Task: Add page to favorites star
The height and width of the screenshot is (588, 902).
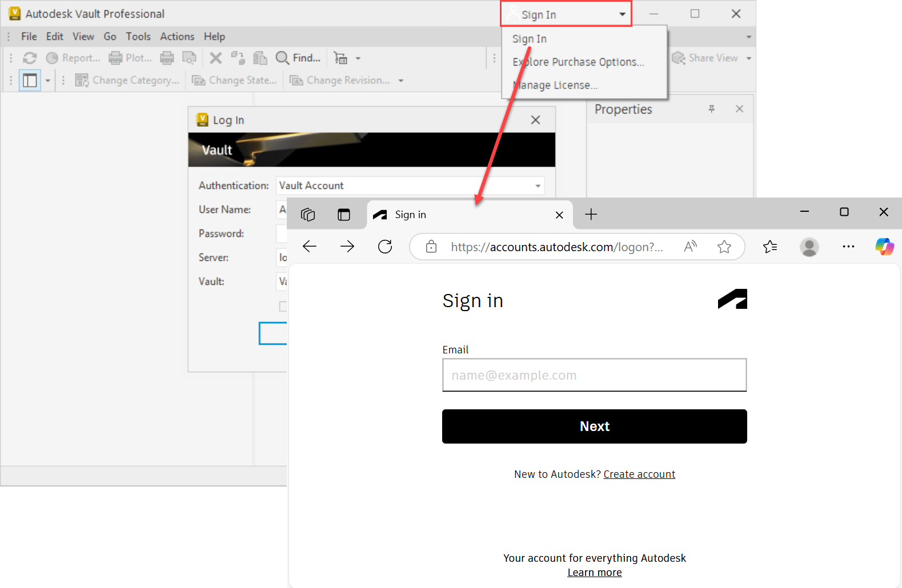Action: 724,247
